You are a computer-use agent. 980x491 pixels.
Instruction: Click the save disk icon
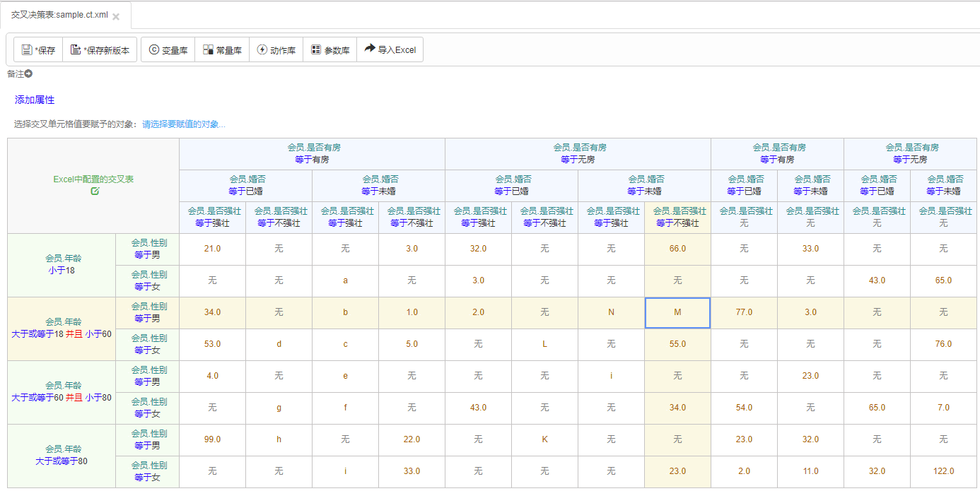click(x=27, y=50)
